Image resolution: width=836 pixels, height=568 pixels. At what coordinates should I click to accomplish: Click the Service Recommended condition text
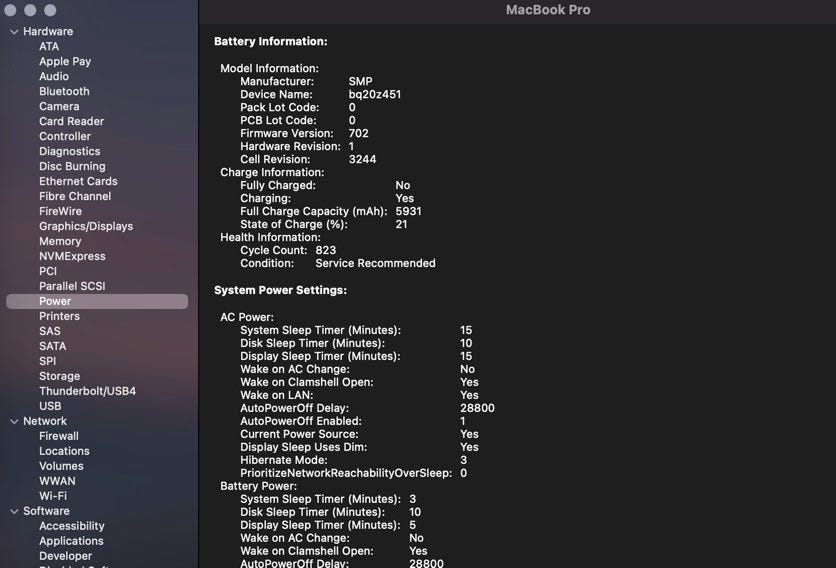(375, 263)
